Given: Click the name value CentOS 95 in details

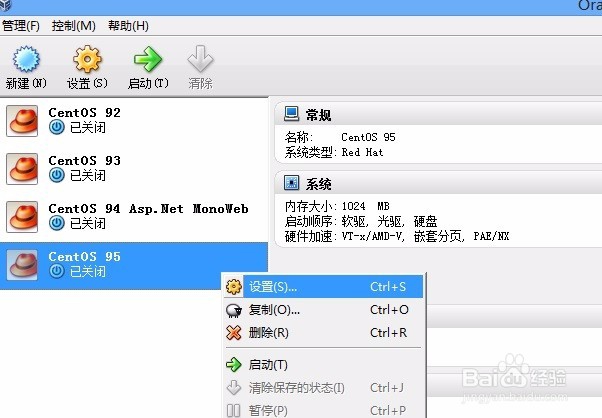Looking at the screenshot, I should tap(368, 137).
